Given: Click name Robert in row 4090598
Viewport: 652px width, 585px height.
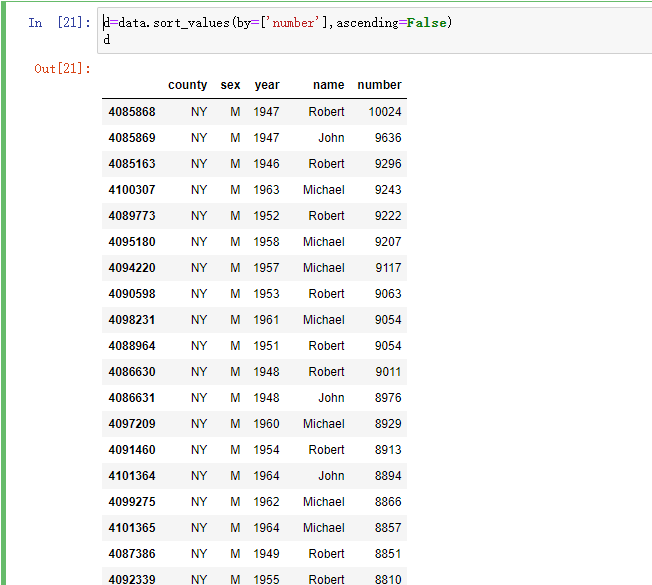Looking at the screenshot, I should tap(326, 294).
